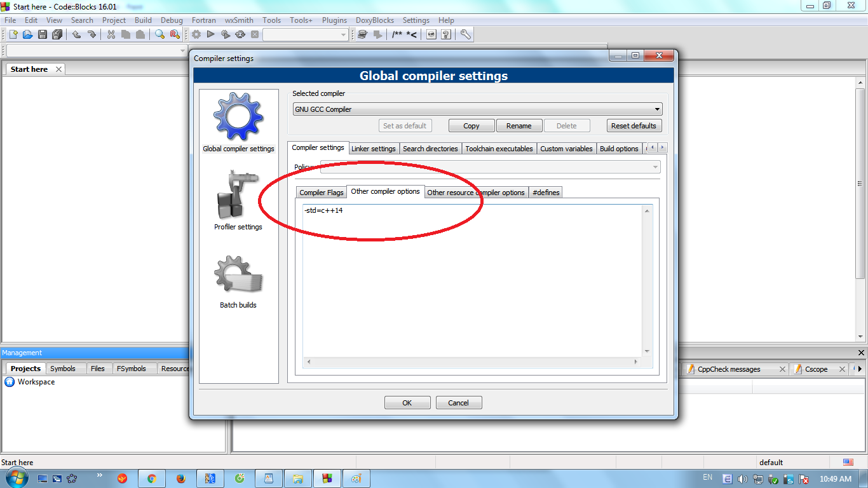
Task: Click the DoxyBlocks block comment icon
Action: point(397,34)
